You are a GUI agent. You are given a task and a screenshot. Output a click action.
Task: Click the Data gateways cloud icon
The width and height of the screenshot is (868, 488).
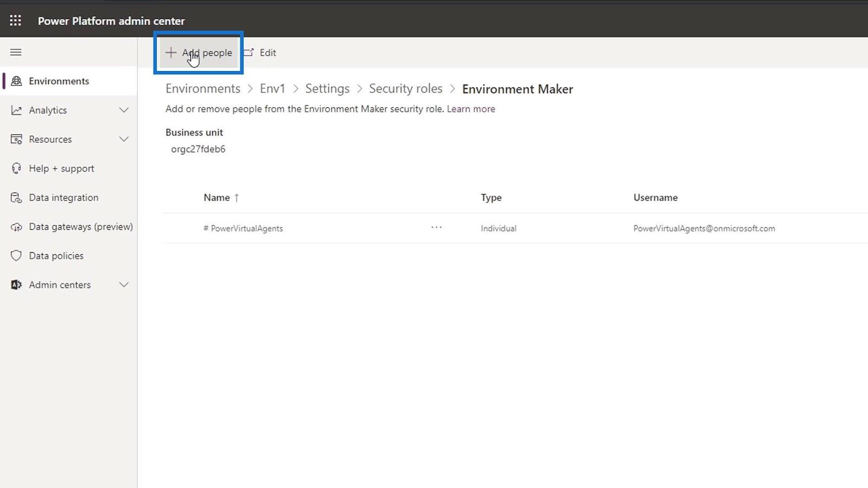(16, 227)
